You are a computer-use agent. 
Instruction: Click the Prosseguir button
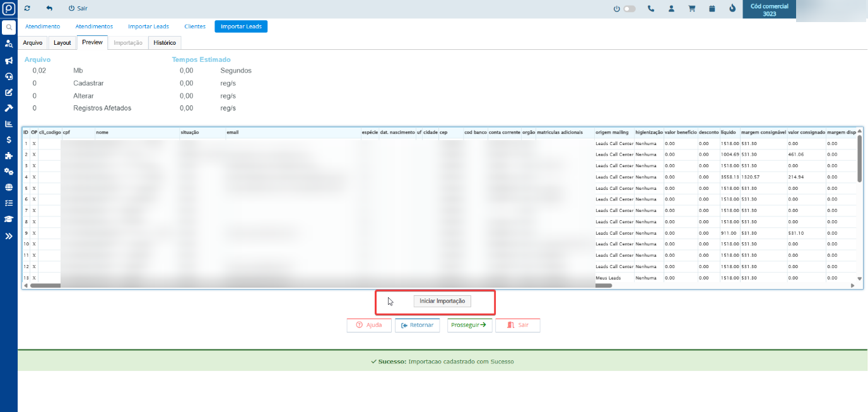point(469,325)
